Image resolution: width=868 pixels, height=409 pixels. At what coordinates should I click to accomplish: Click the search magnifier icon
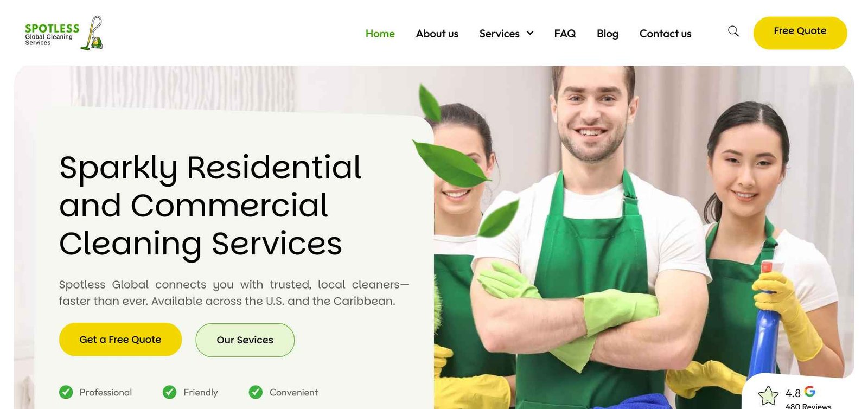point(733,31)
